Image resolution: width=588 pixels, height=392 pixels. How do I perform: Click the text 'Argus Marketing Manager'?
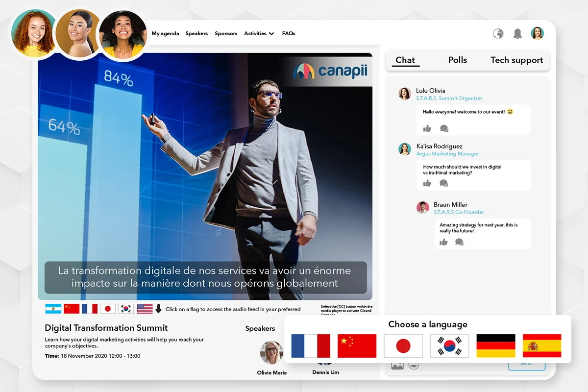pyautogui.click(x=448, y=153)
